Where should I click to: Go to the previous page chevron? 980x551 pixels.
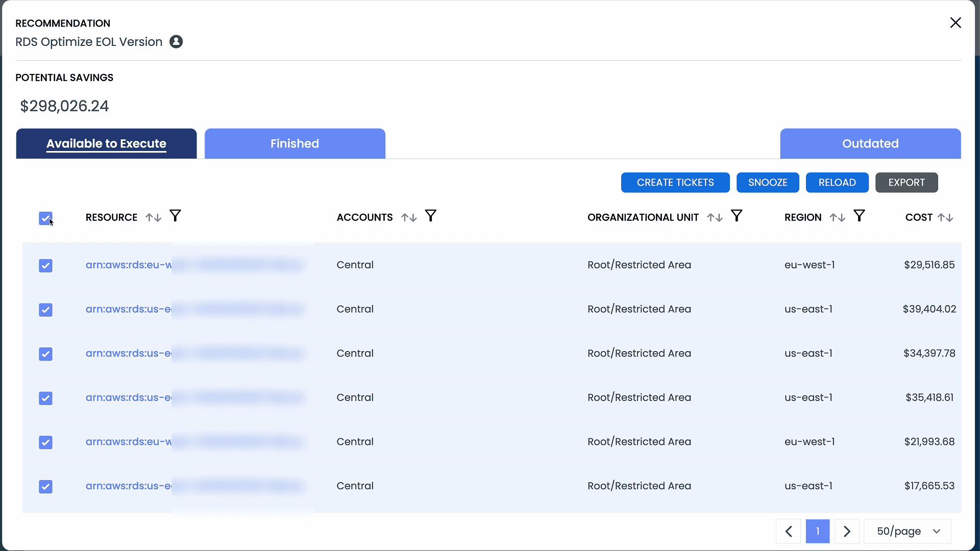[x=789, y=531]
